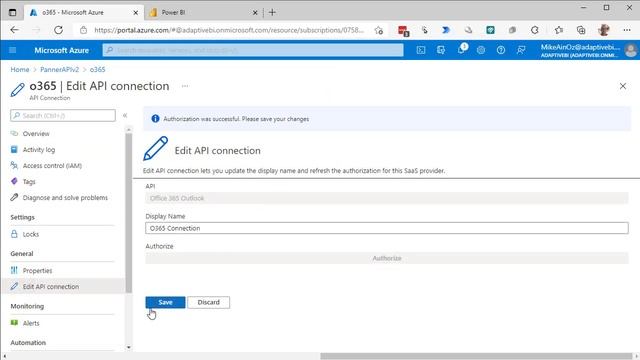
Task: Open Feedback icon in Azure header
Action: click(x=521, y=50)
